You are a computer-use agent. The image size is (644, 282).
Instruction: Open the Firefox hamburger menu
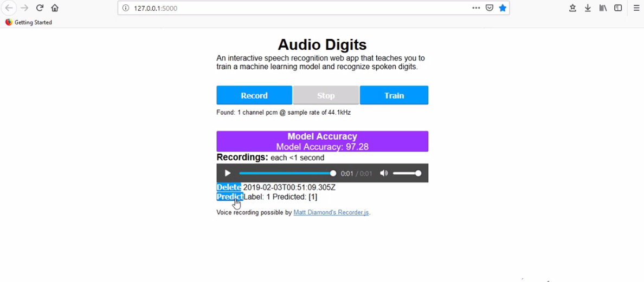(x=636, y=8)
